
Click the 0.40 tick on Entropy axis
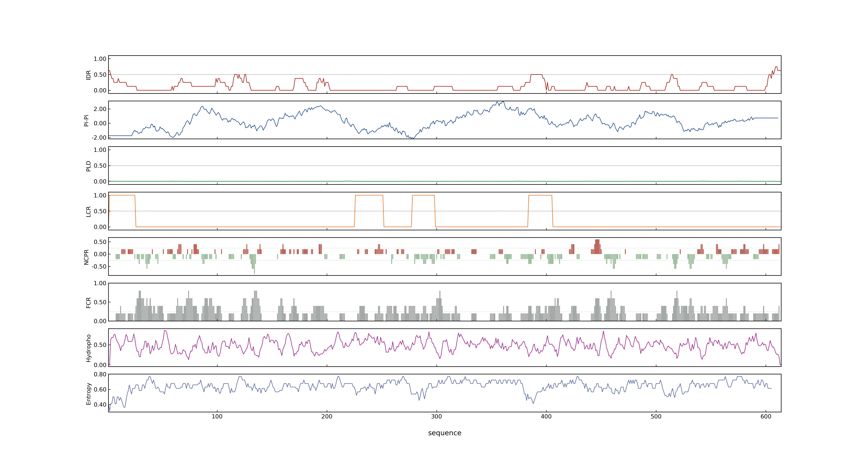coord(100,404)
